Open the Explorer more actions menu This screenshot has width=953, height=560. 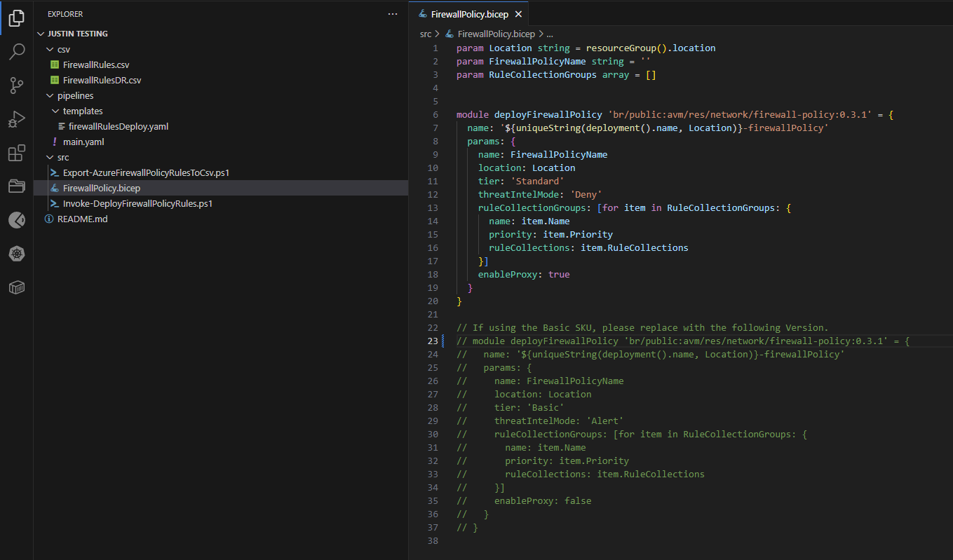pyautogui.click(x=393, y=13)
